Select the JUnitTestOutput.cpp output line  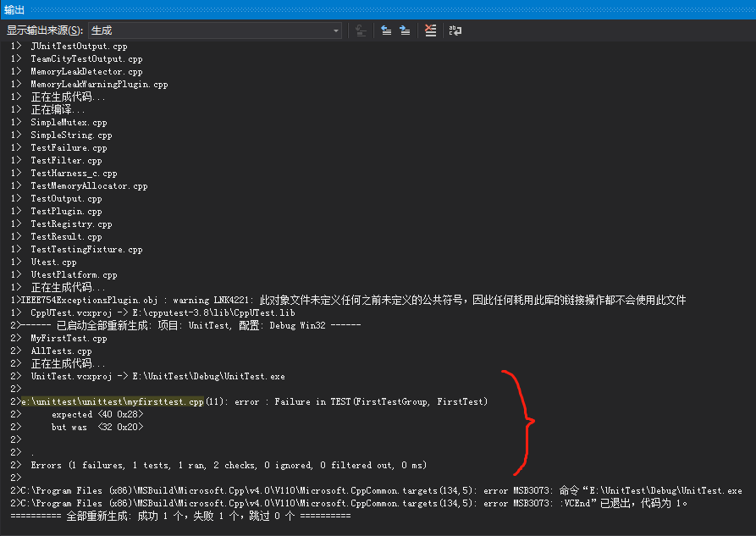tap(69, 47)
